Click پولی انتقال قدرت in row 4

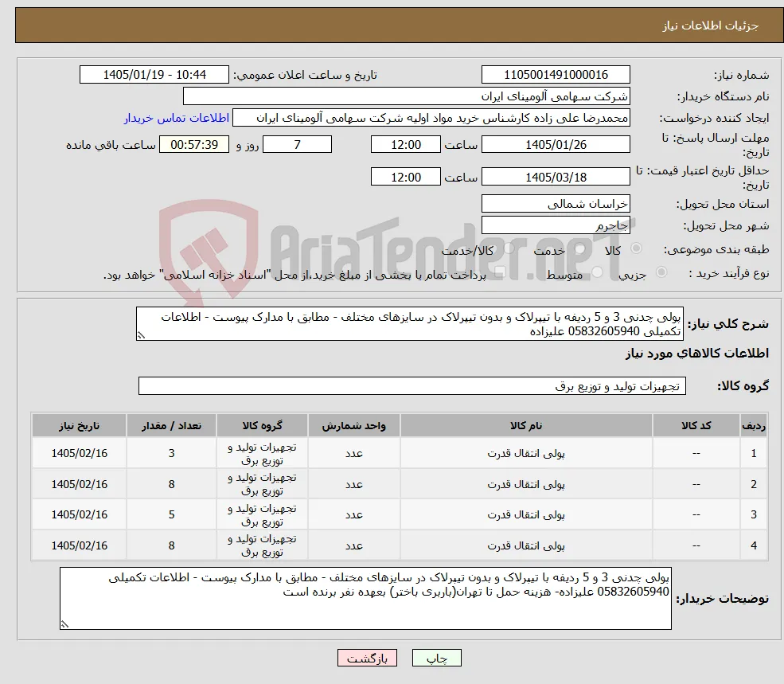526,545
